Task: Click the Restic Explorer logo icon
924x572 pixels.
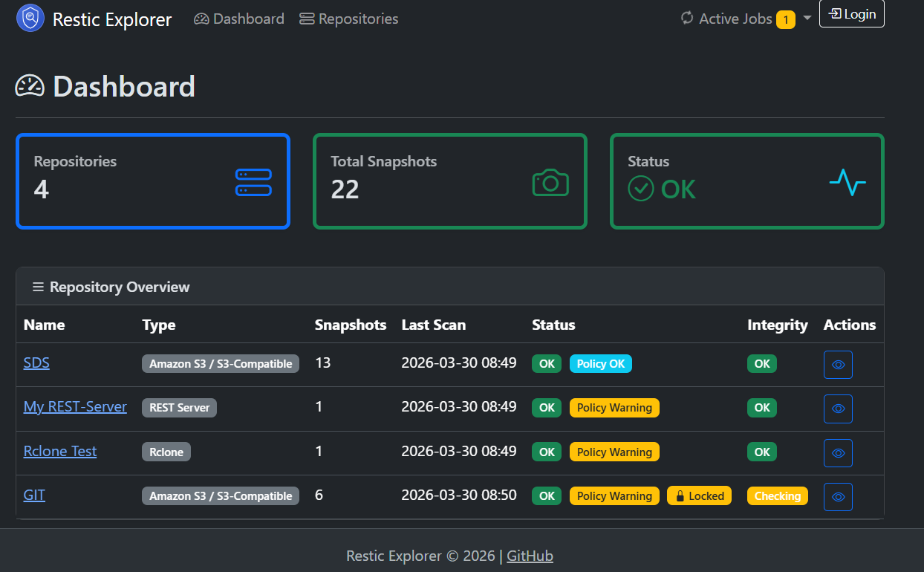Action: [x=30, y=17]
